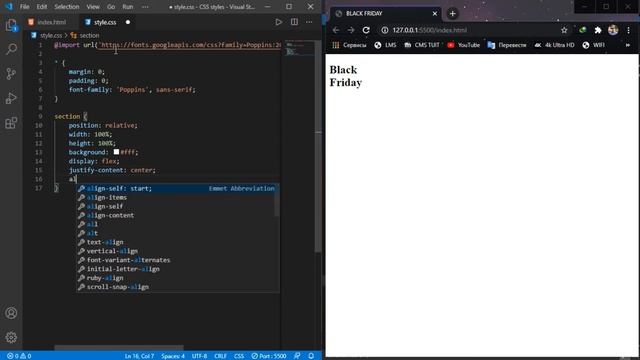This screenshot has width=640, height=360.
Task: Choose the text-align suggestion
Action: [178, 242]
